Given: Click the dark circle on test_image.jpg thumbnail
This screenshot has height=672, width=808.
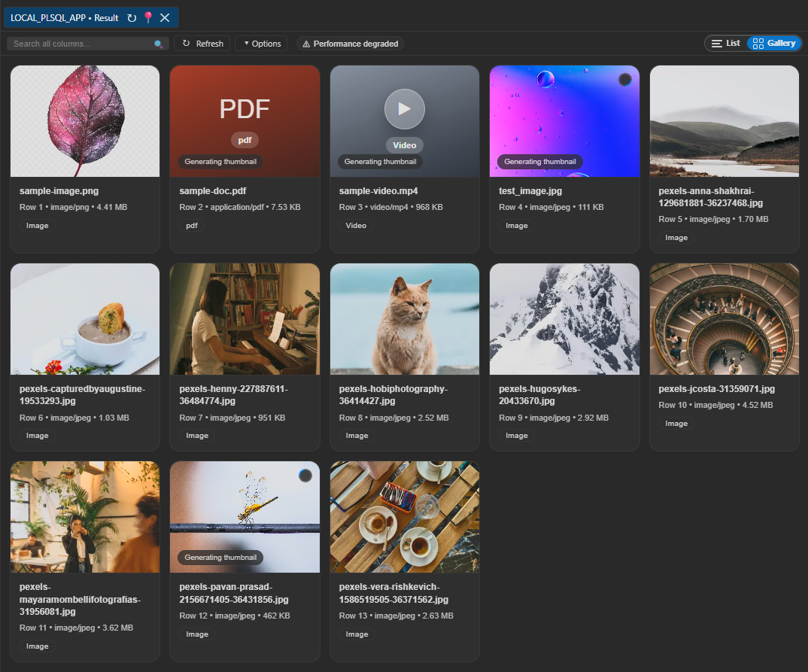Looking at the screenshot, I should pyautogui.click(x=624, y=79).
